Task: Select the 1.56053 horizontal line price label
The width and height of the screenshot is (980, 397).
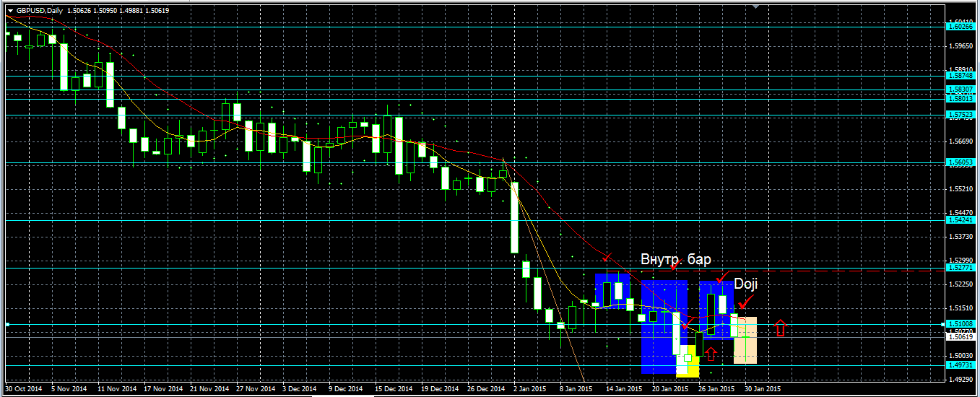Action: tap(961, 162)
